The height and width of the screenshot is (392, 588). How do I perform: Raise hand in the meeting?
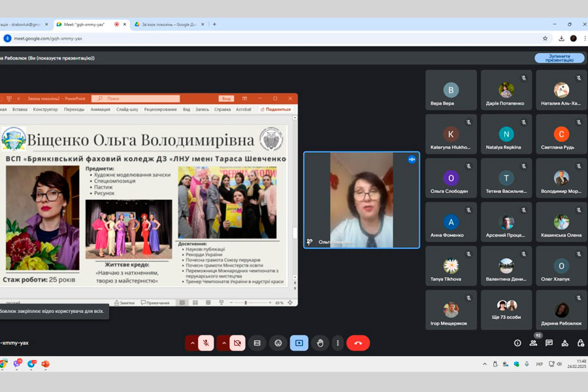pos(319,343)
